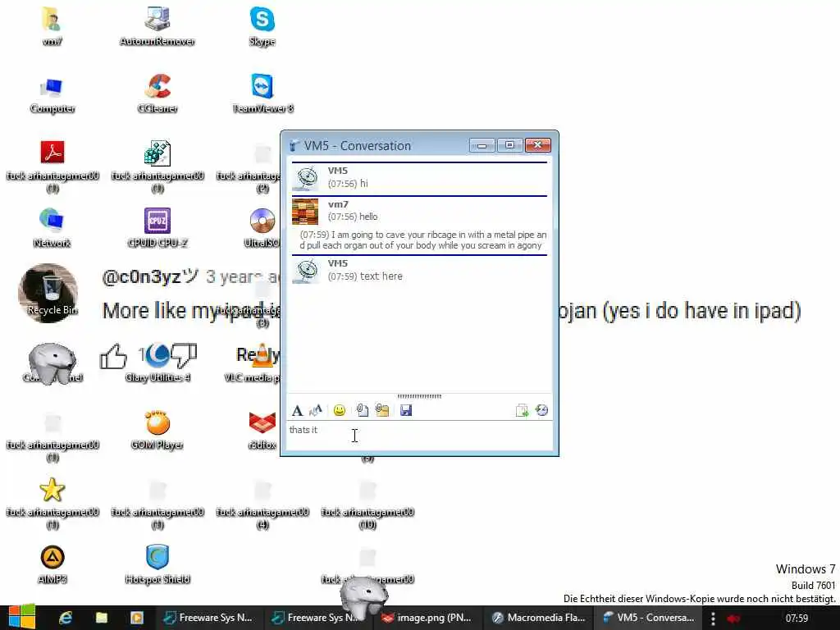Click the VM5 - Conversa... taskbar button
Viewport: 840px width, 630px height.
coord(648,618)
